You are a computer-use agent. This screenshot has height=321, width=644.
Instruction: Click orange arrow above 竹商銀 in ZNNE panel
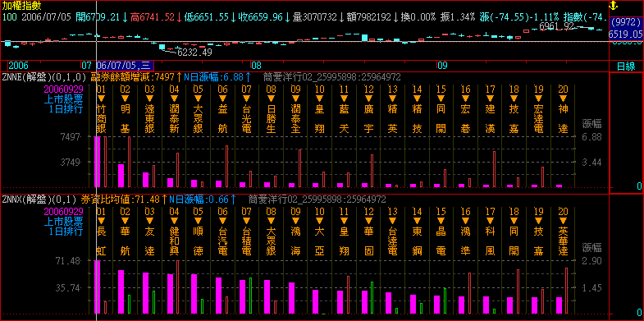point(101,99)
